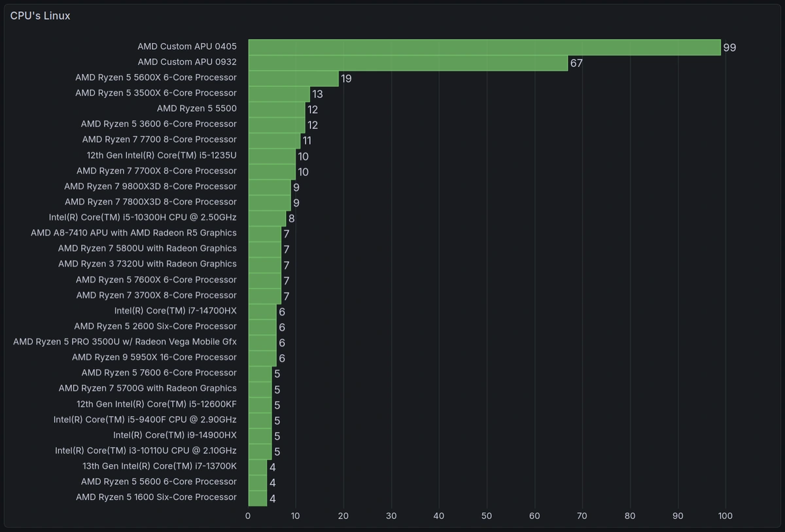Click the Intel Core i9-14900HX label
785x532 pixels.
(x=175, y=435)
